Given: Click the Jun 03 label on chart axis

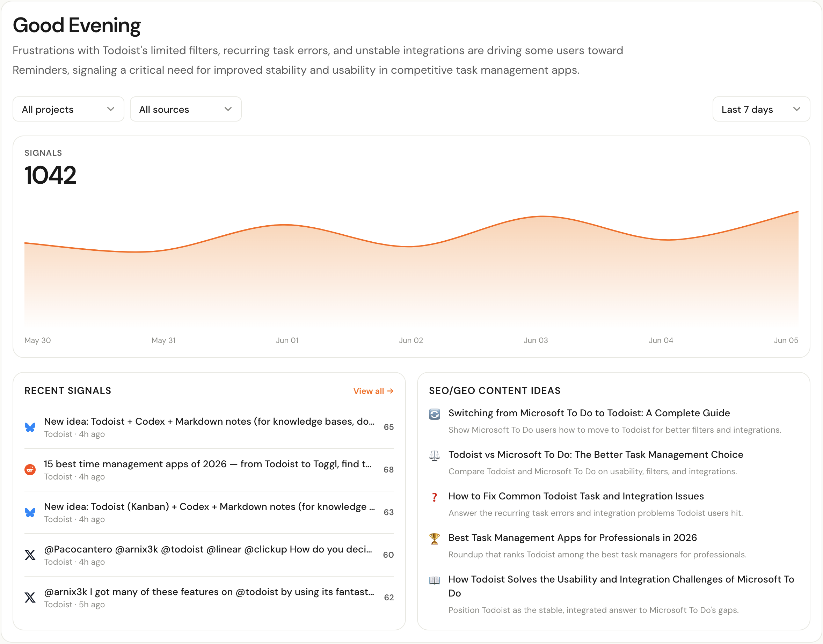Looking at the screenshot, I should [536, 341].
